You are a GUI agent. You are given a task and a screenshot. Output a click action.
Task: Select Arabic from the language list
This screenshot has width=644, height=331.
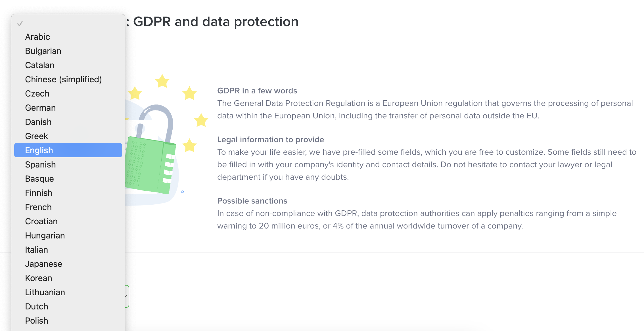(x=37, y=37)
